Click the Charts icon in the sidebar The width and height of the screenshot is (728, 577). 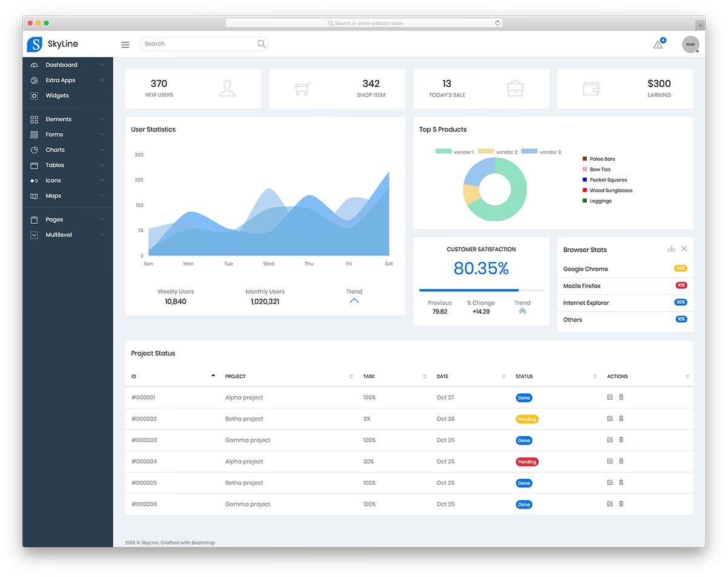[x=34, y=149]
